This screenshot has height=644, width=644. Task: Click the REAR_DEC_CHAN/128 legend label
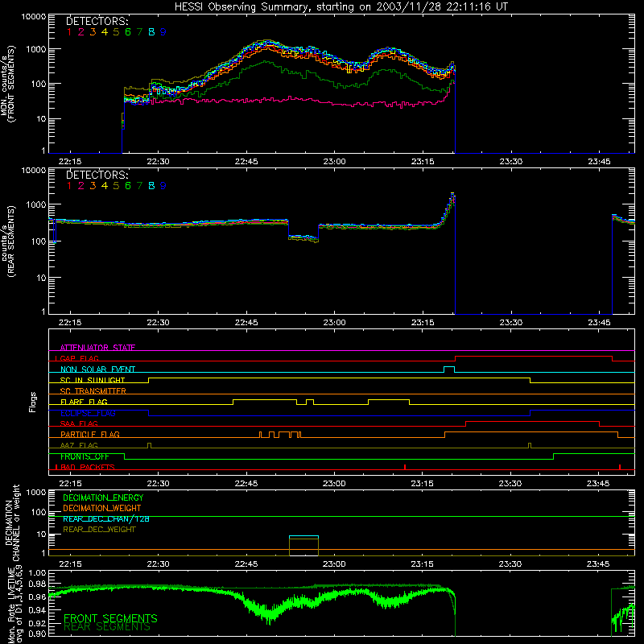coord(106,518)
